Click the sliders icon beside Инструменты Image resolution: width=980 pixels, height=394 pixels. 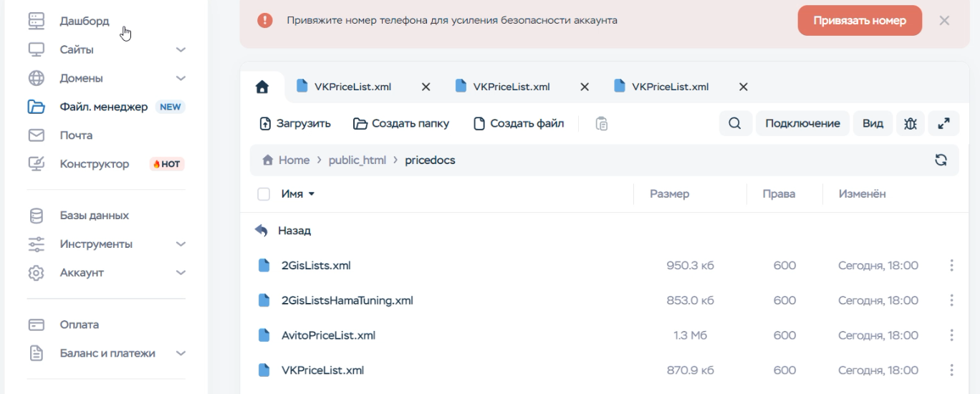click(36, 244)
